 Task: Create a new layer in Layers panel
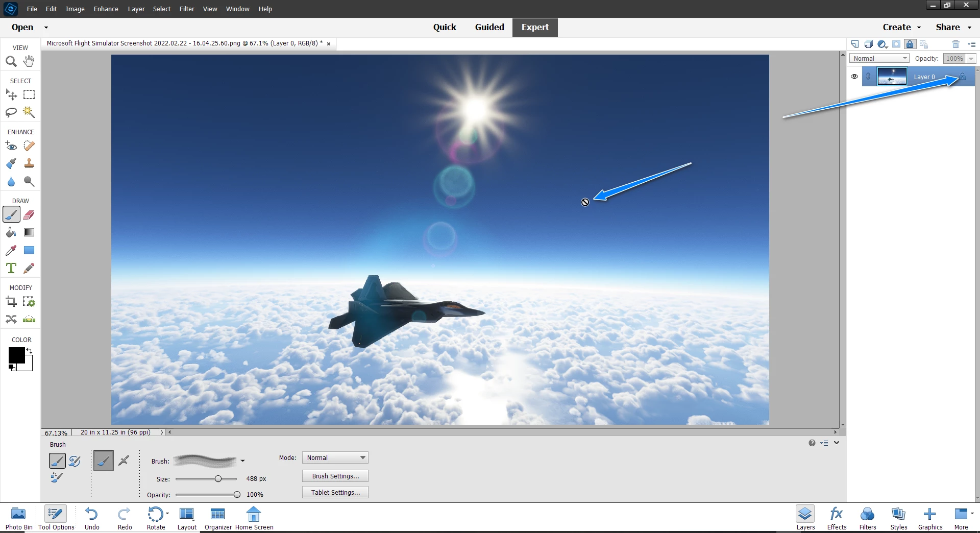(855, 44)
